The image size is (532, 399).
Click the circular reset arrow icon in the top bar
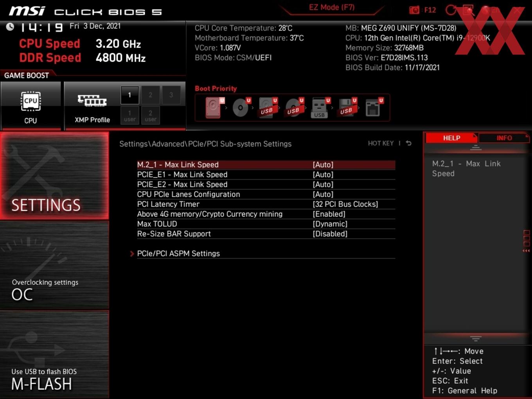451,10
